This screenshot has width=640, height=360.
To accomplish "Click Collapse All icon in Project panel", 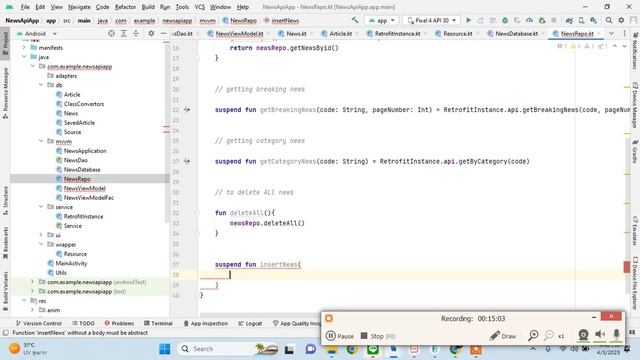I will pos(136,33).
